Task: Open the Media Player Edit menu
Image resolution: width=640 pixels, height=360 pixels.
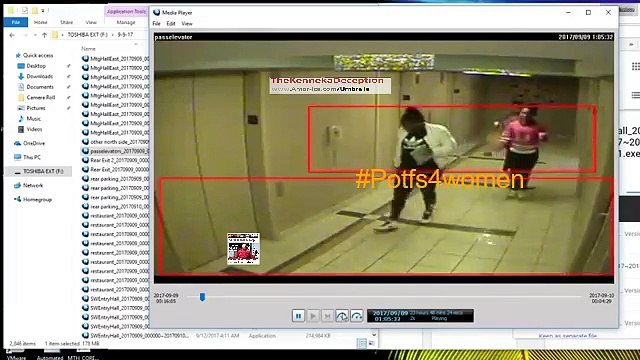Action: click(171, 24)
